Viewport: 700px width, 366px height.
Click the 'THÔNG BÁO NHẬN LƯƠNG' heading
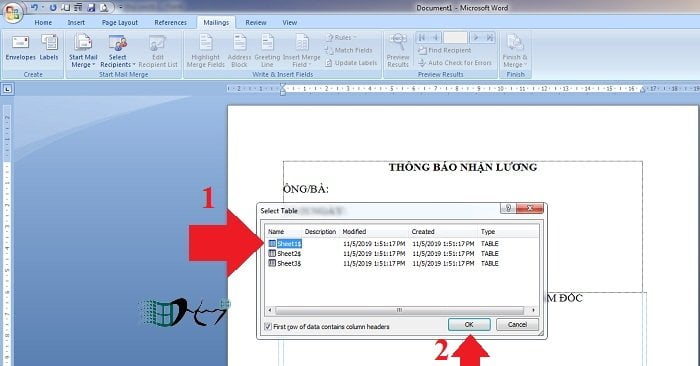click(463, 167)
